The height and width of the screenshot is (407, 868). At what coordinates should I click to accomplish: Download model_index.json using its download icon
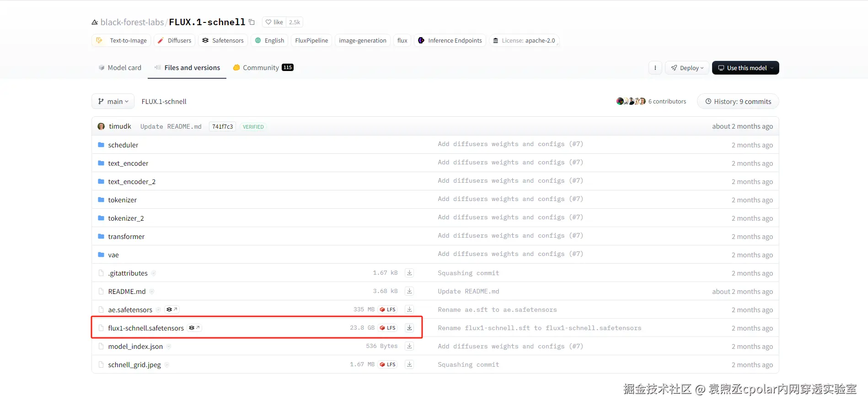coord(409,346)
